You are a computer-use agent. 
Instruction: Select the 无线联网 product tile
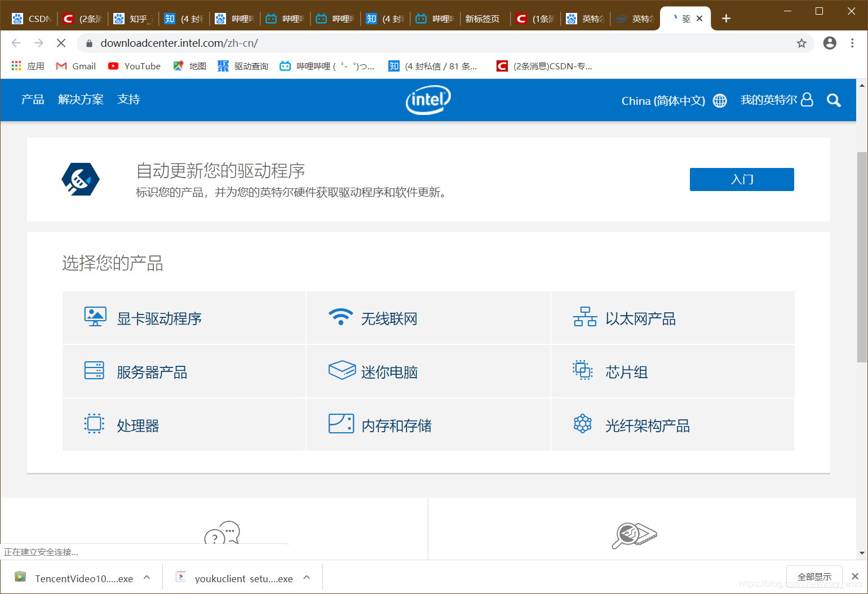pyautogui.click(x=428, y=318)
